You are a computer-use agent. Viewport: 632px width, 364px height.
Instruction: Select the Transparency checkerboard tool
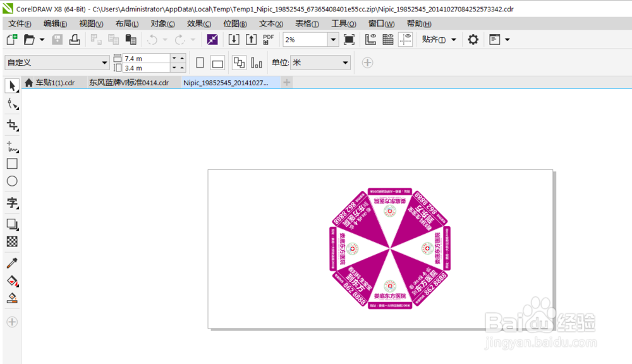12,241
